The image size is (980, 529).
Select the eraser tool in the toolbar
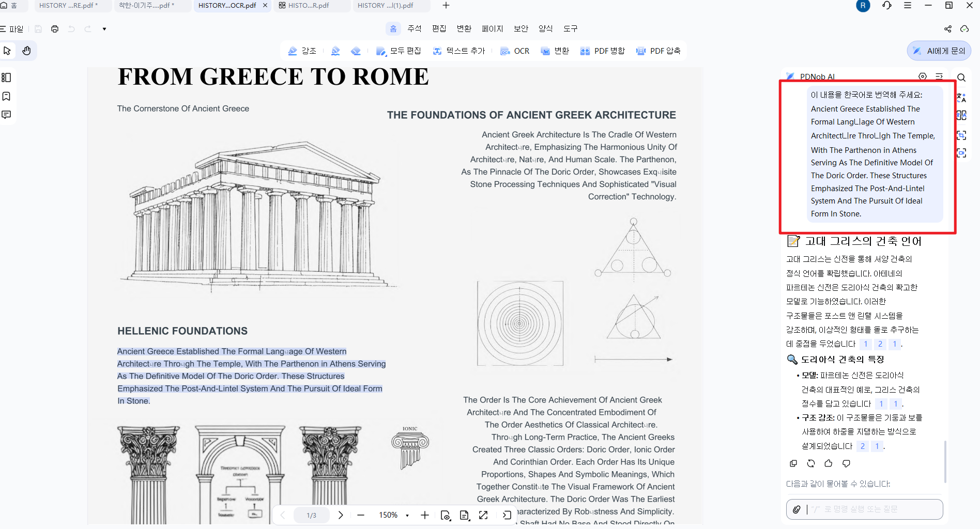[356, 51]
